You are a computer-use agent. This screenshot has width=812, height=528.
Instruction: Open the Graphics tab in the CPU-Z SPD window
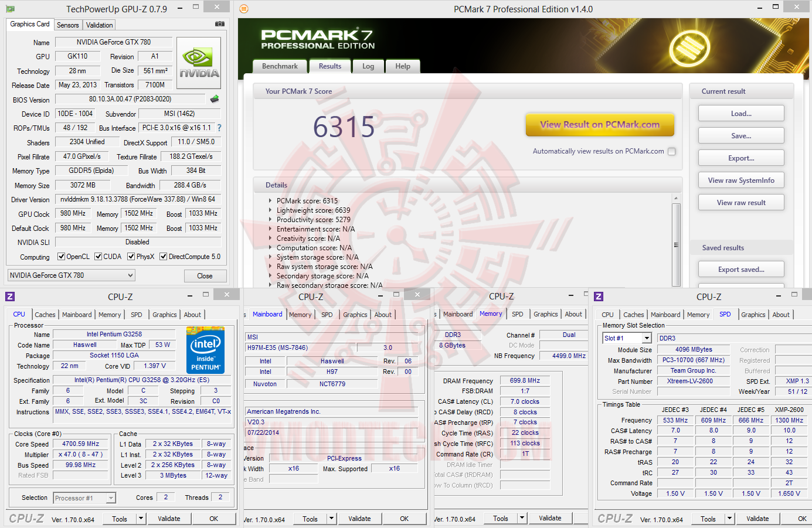(x=753, y=315)
